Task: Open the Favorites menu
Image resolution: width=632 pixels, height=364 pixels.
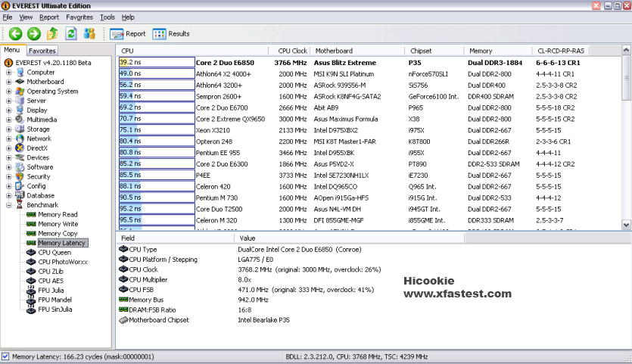Action: pyautogui.click(x=79, y=17)
